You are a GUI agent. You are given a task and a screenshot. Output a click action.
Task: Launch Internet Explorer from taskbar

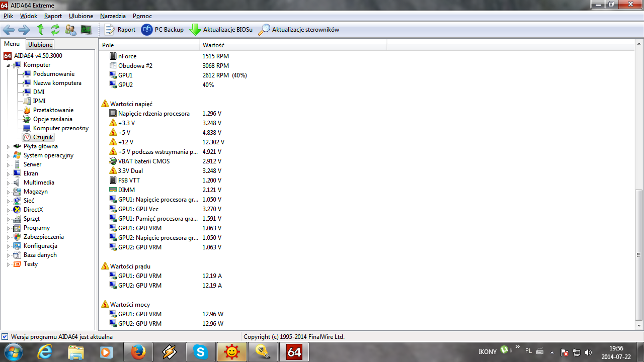(45, 352)
